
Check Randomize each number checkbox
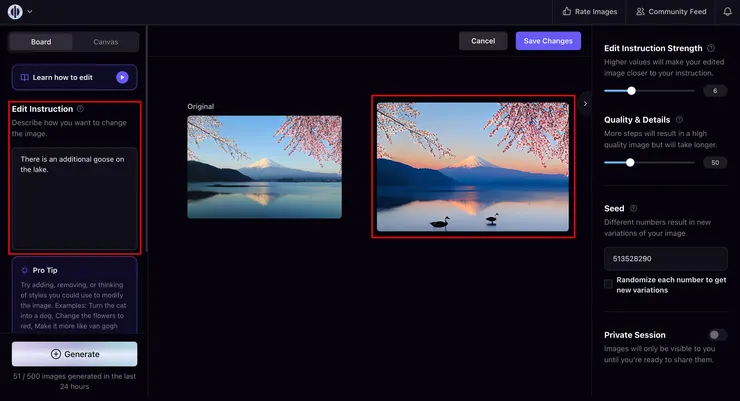[608, 284]
